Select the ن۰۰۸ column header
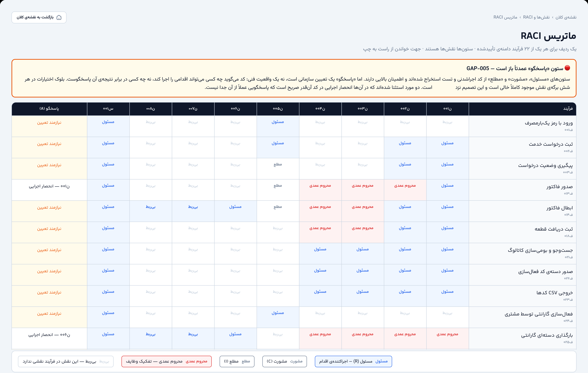 (x=151, y=109)
